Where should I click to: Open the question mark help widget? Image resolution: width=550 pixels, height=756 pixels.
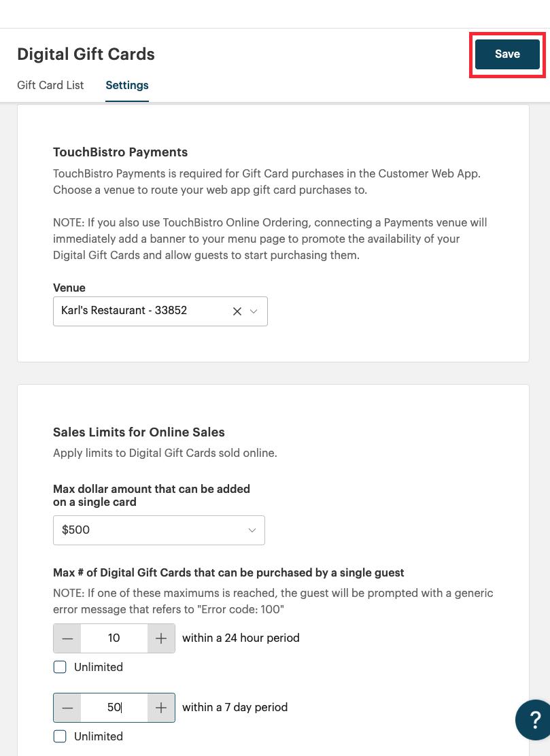coord(536,719)
